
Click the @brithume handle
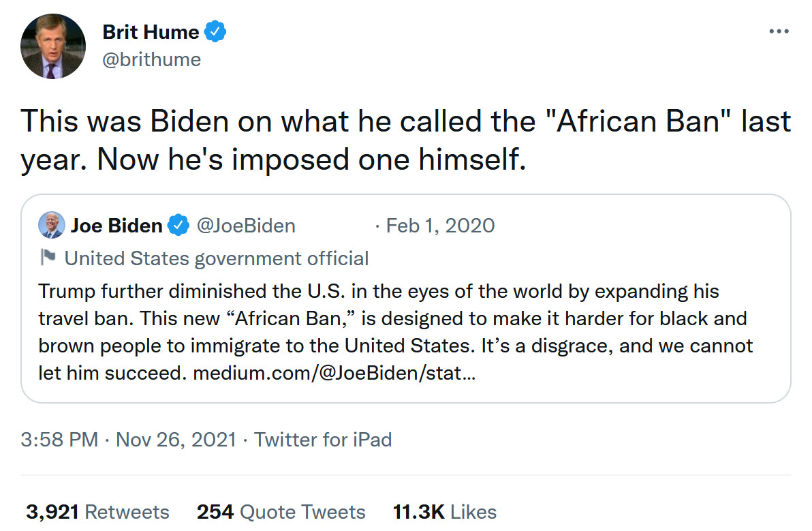pos(151,60)
